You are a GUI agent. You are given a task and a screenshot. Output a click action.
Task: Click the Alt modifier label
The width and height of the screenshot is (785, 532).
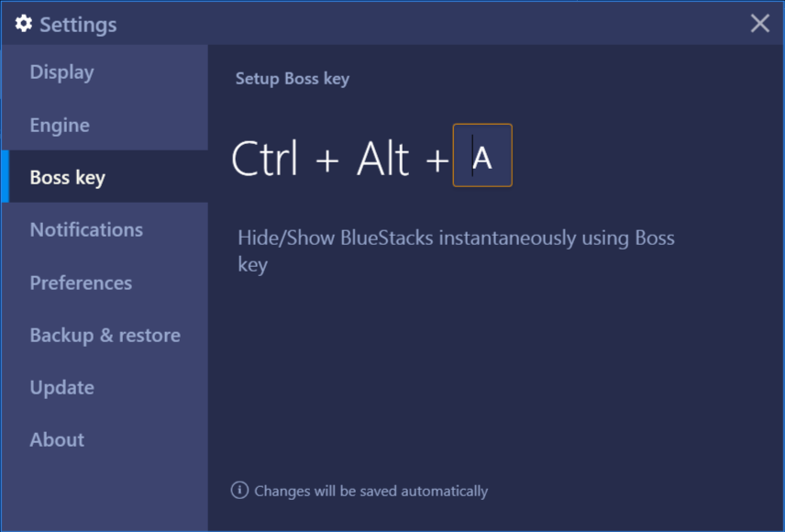pos(383,159)
